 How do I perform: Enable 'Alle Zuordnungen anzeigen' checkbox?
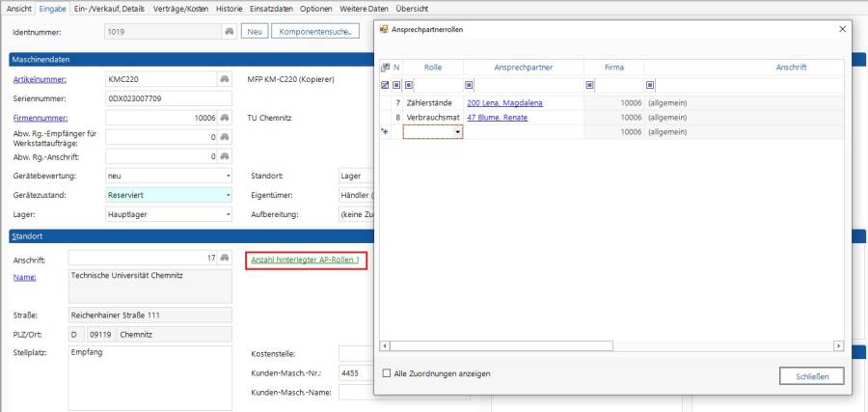pos(388,373)
